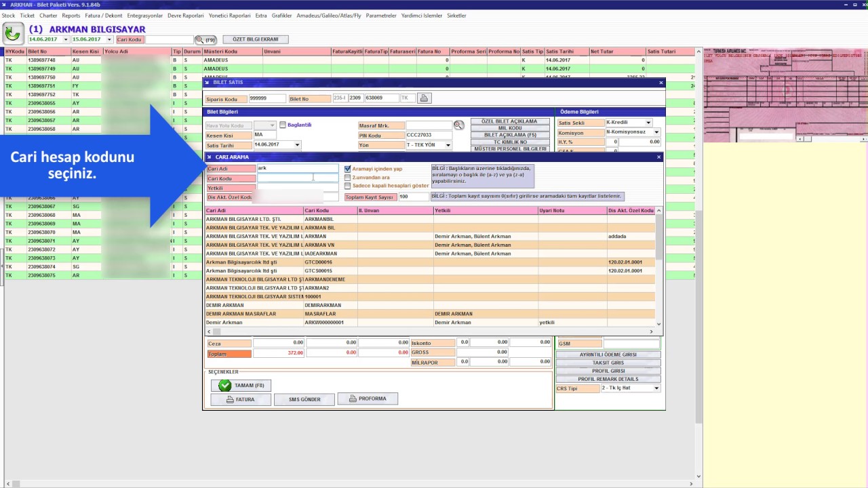
Task: Open the Satis Tarihi date dropdown
Action: (297, 145)
